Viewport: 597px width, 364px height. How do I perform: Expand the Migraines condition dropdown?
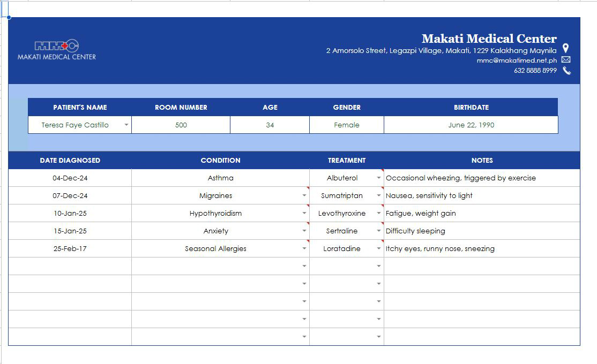pyautogui.click(x=304, y=195)
